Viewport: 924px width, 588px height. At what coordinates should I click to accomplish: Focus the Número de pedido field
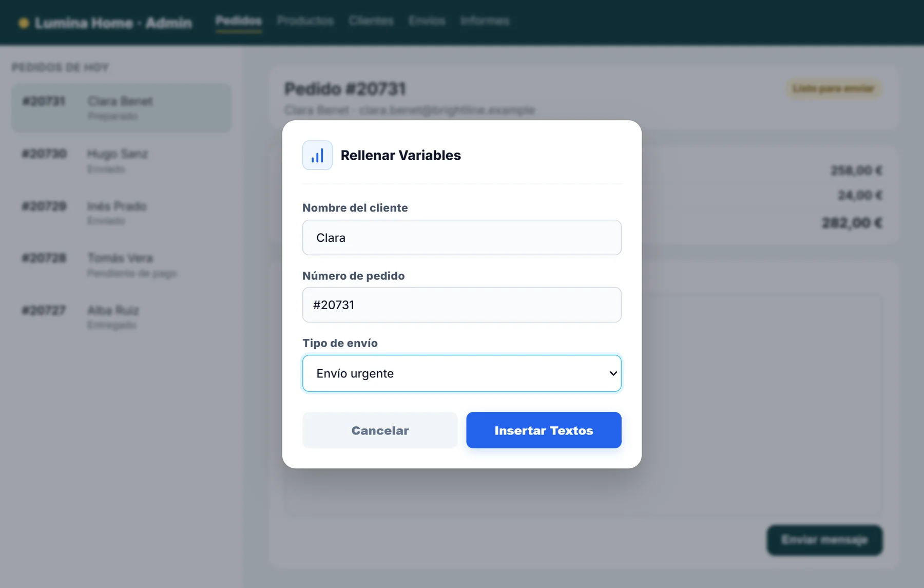point(461,305)
